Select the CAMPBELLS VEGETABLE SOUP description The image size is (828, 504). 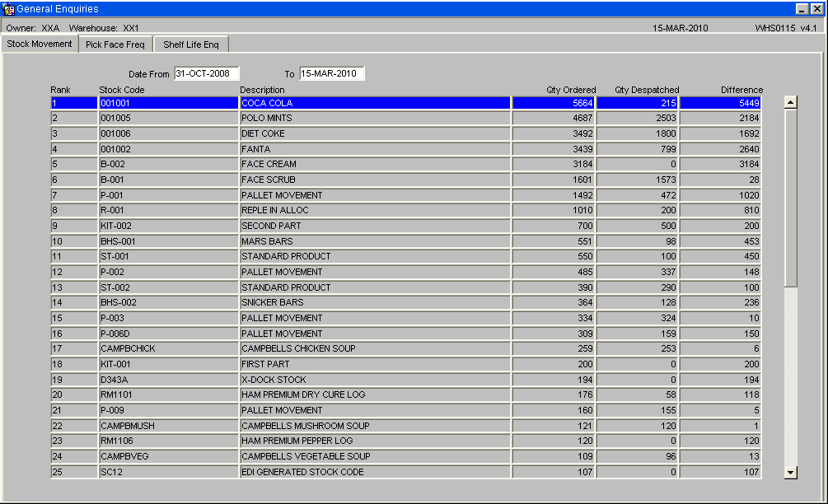point(375,456)
